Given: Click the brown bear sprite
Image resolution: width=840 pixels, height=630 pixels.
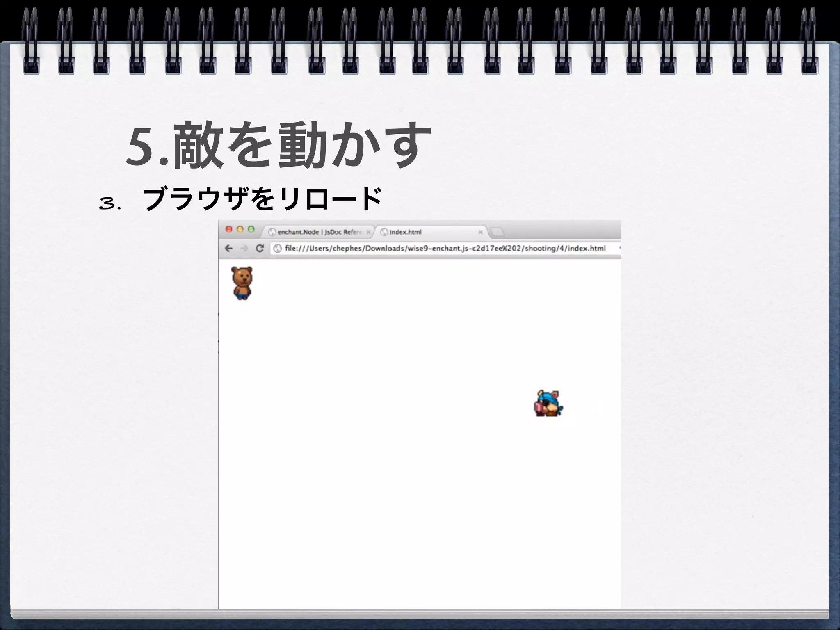Looking at the screenshot, I should 242,283.
